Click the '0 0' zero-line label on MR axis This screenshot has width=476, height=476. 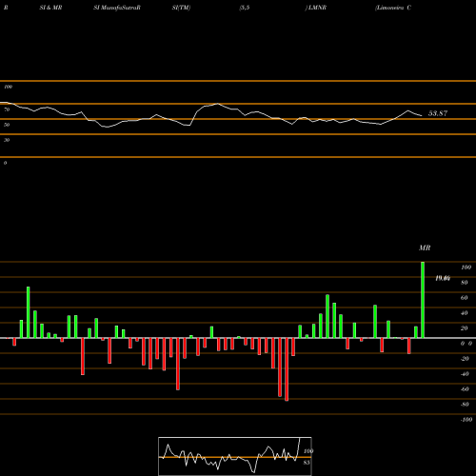[x=466, y=344]
